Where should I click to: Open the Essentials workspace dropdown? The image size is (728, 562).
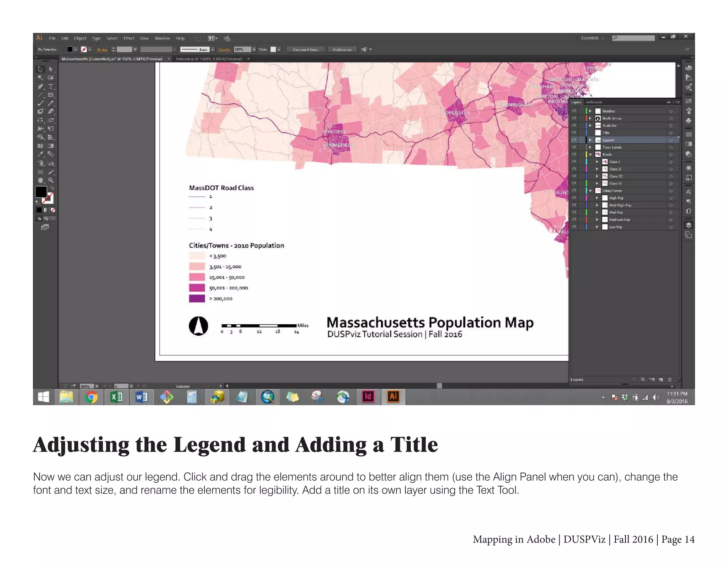(x=592, y=38)
